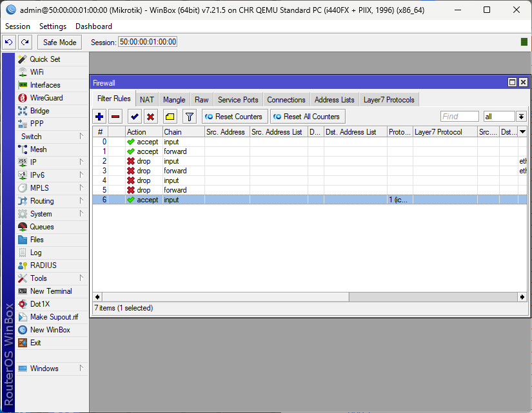Open the column selector dropdown in table header

click(522, 132)
